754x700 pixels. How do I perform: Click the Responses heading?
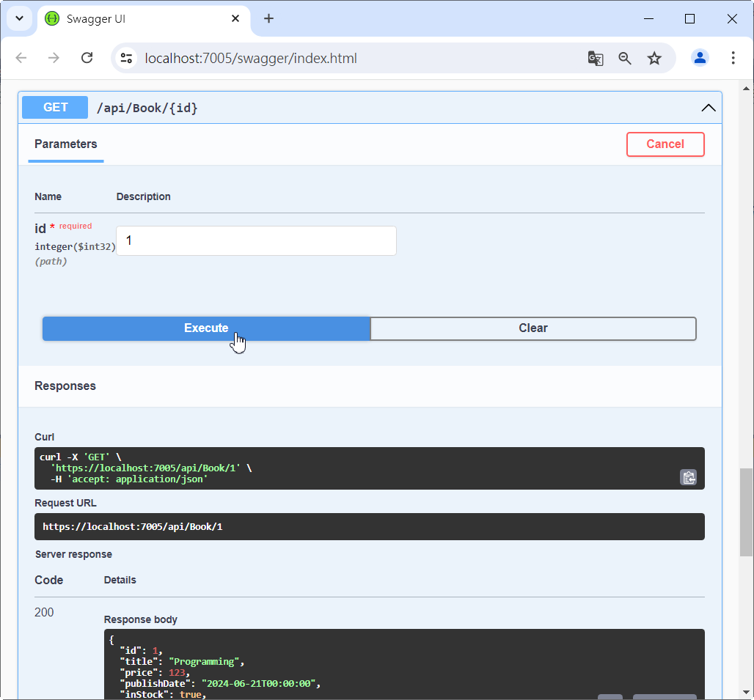(x=65, y=386)
